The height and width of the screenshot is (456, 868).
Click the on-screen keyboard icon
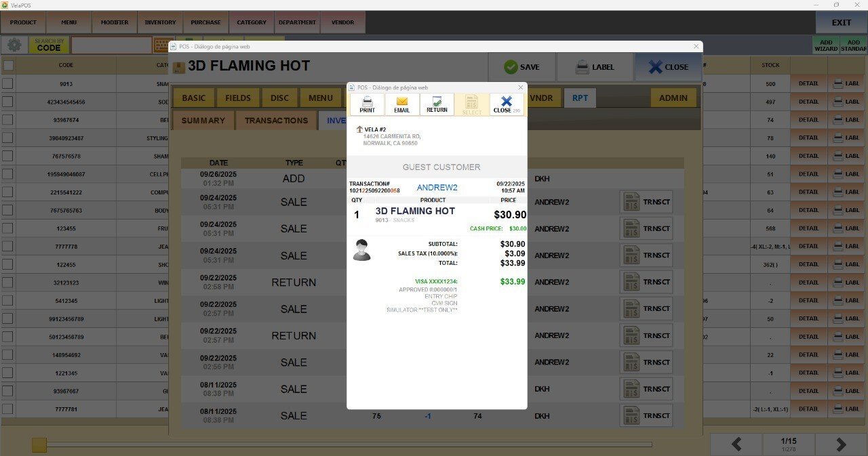tap(163, 45)
